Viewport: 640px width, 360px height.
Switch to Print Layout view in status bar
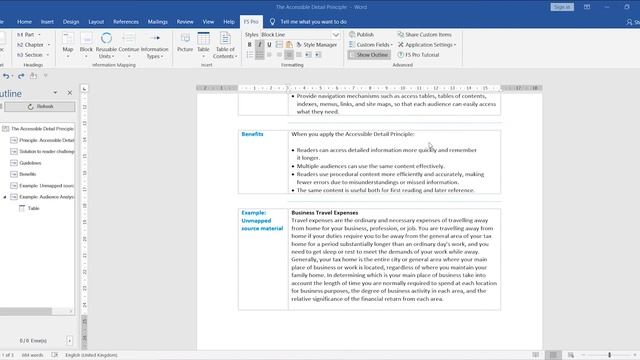pos(553,355)
